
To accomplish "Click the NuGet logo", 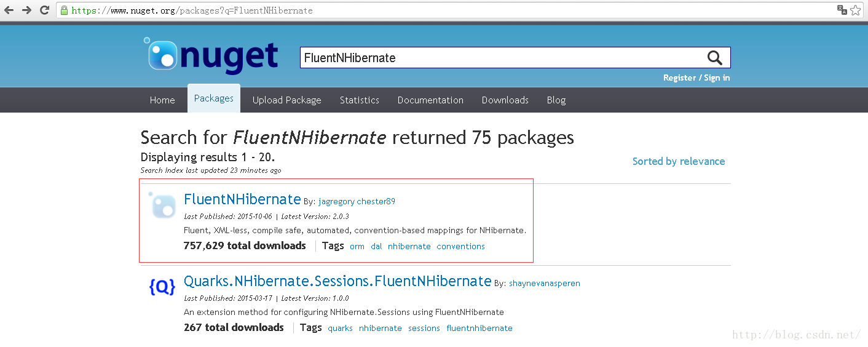I will [211, 55].
